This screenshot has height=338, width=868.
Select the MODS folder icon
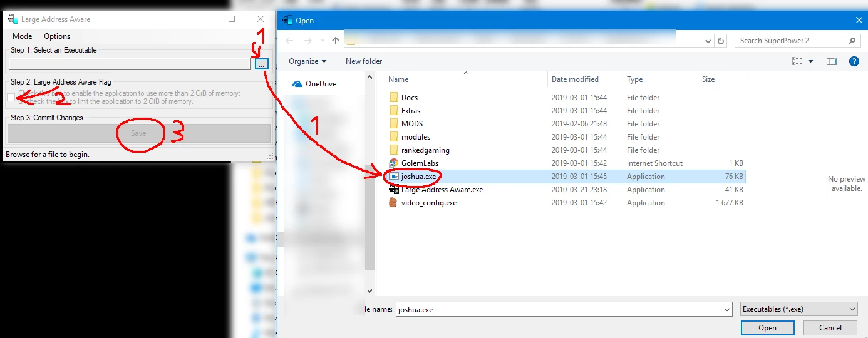pos(394,124)
